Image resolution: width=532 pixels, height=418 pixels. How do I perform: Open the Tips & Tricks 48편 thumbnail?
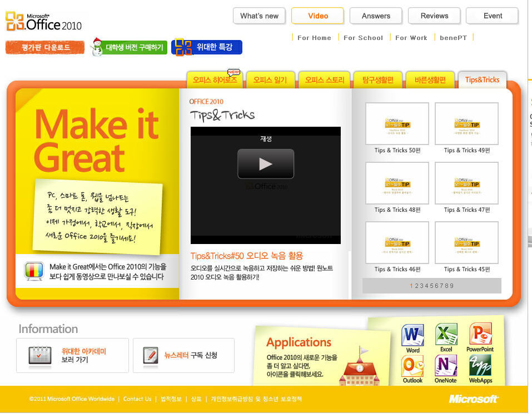point(397,183)
